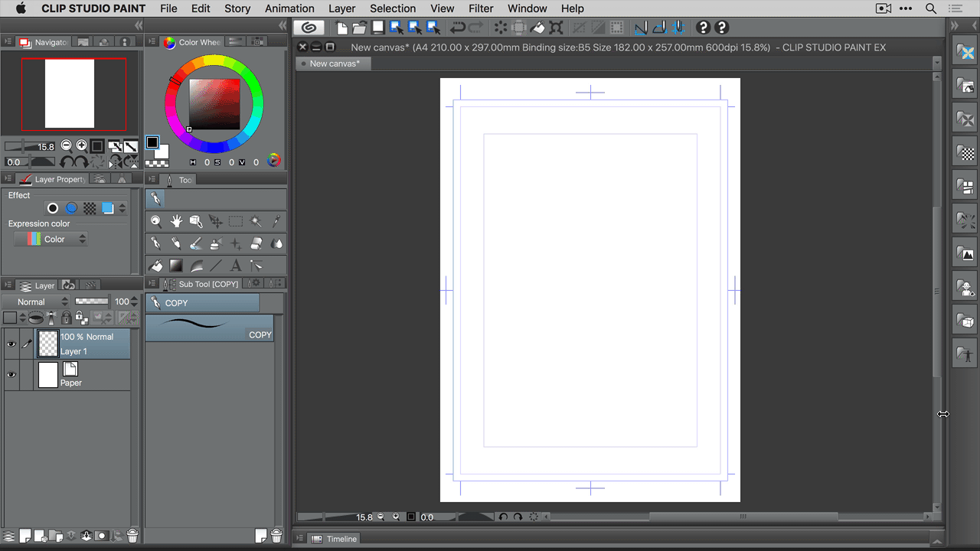The height and width of the screenshot is (551, 980).
Task: Open the Normal blending mode dropdown
Action: pyautogui.click(x=34, y=302)
